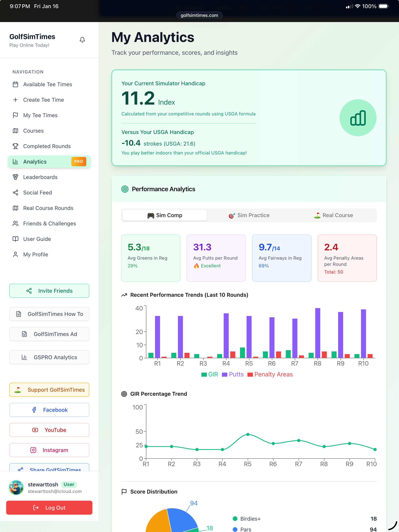This screenshot has width=399, height=532.
Task: Click the Create Tee Time plus icon
Action: pyautogui.click(x=15, y=100)
